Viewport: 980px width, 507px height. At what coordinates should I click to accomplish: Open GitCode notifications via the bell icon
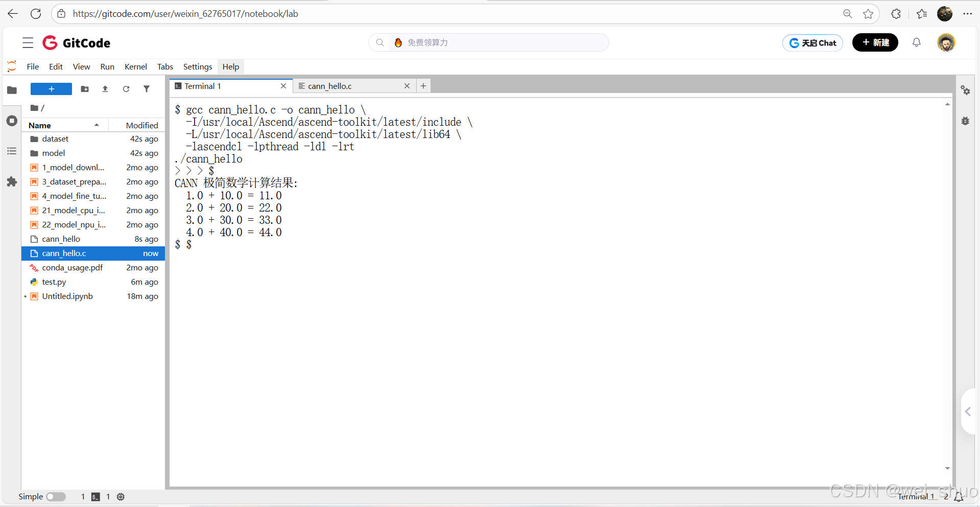[917, 42]
